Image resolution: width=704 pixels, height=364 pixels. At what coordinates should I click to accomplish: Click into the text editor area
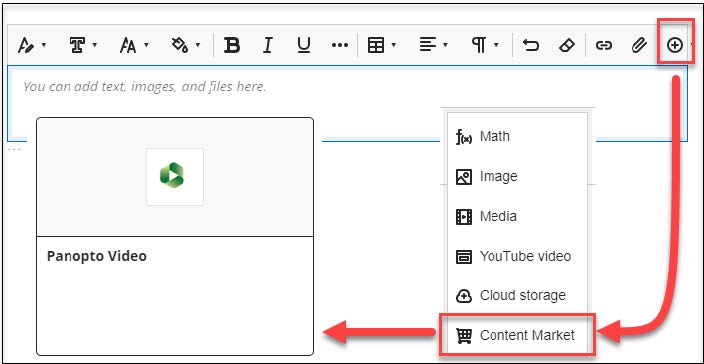click(x=347, y=103)
